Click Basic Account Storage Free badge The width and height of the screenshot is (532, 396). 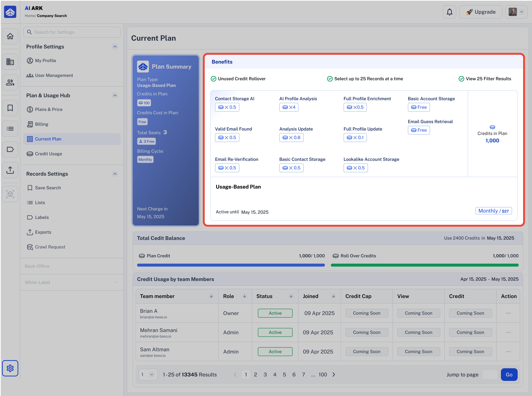[x=419, y=107]
